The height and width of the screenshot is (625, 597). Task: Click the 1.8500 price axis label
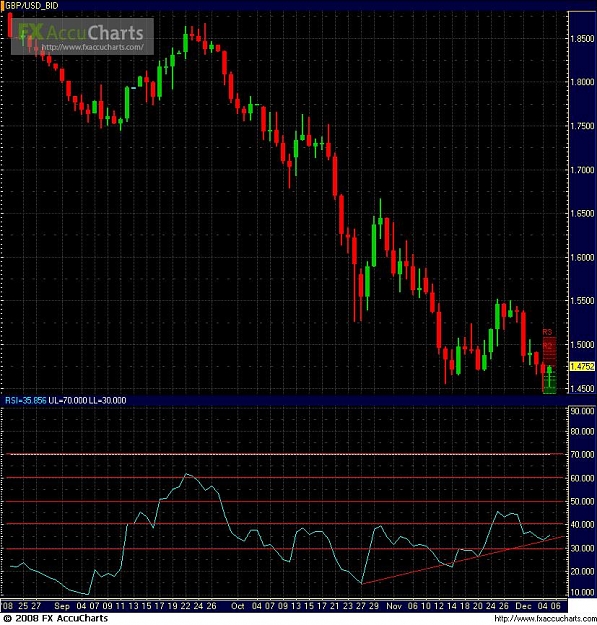pyautogui.click(x=582, y=39)
